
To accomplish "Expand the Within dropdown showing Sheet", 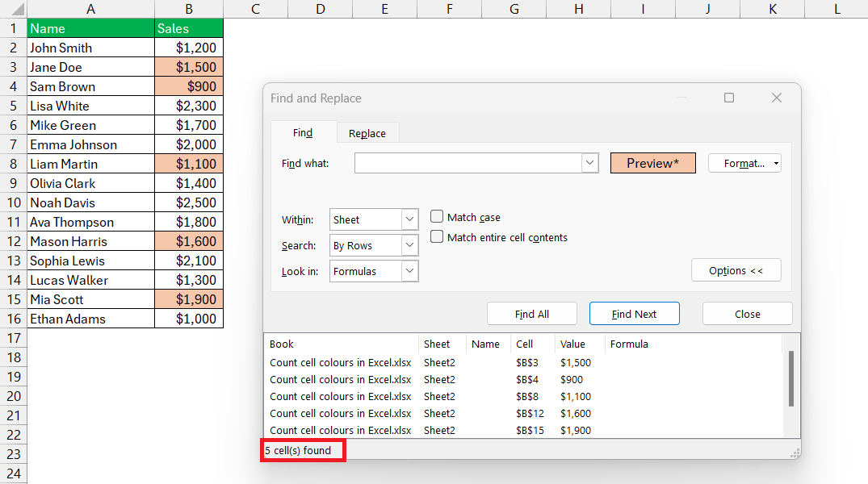I will point(409,219).
